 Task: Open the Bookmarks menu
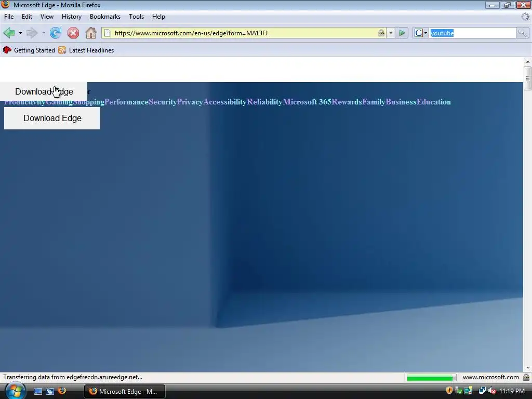point(105,17)
